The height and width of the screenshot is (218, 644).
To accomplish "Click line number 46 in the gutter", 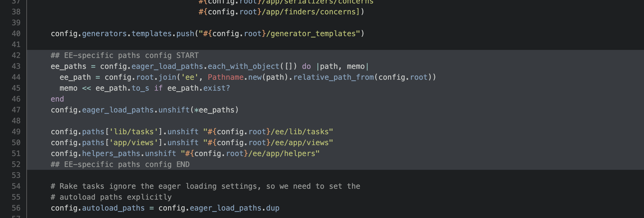I will (x=16, y=99).
